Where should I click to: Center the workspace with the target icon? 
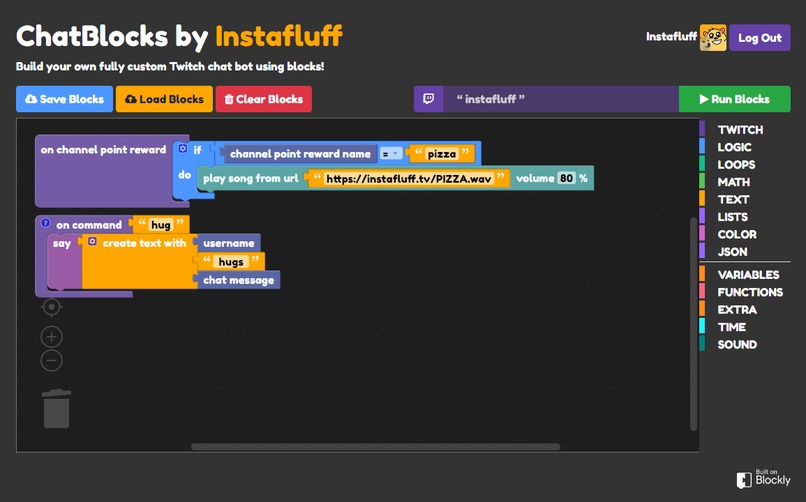51,307
